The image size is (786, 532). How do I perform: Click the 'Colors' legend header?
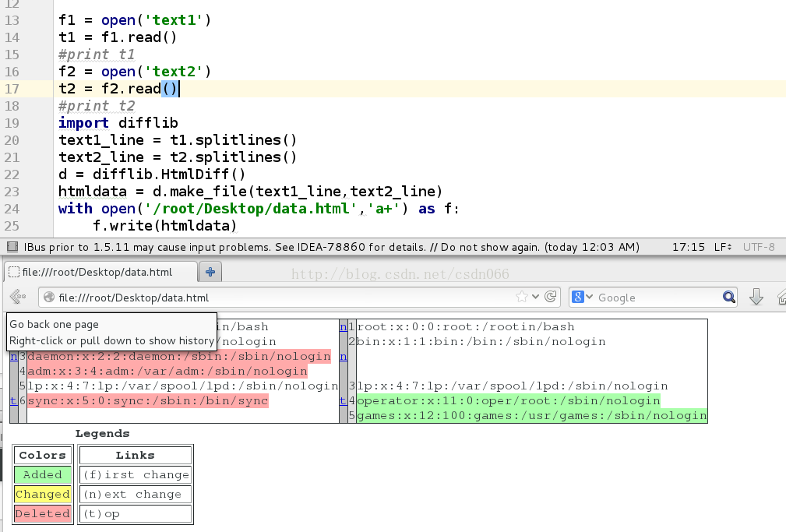pyautogui.click(x=43, y=455)
